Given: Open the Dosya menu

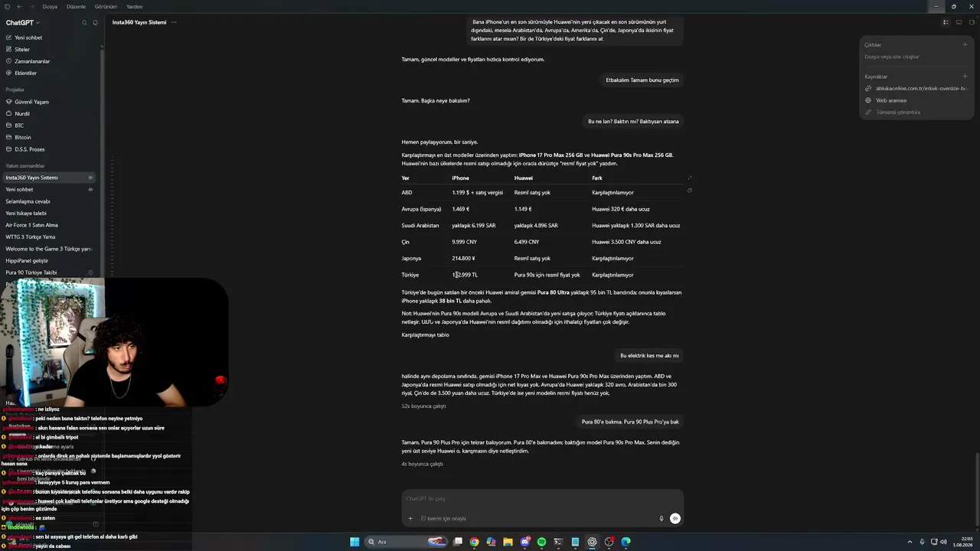Looking at the screenshot, I should coord(50,6).
